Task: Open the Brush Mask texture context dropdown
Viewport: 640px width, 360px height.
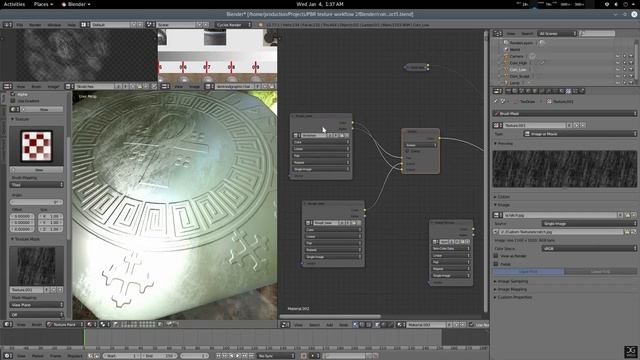Action: click(x=565, y=113)
